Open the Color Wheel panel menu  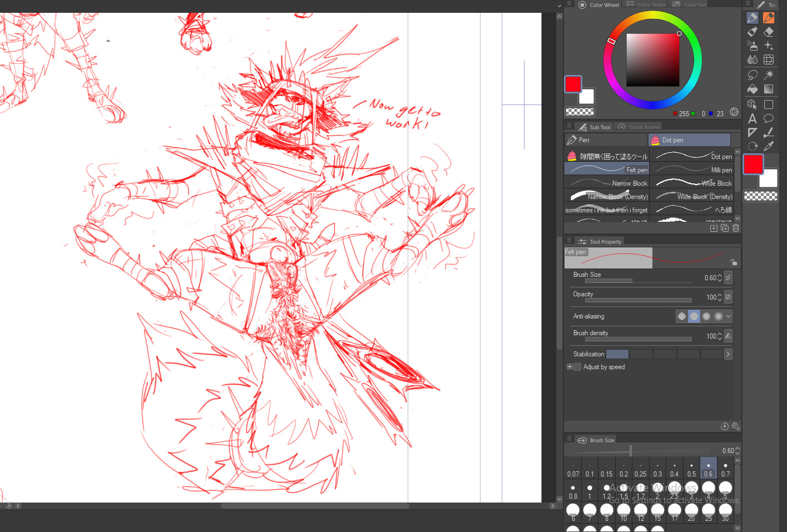coord(569,3)
